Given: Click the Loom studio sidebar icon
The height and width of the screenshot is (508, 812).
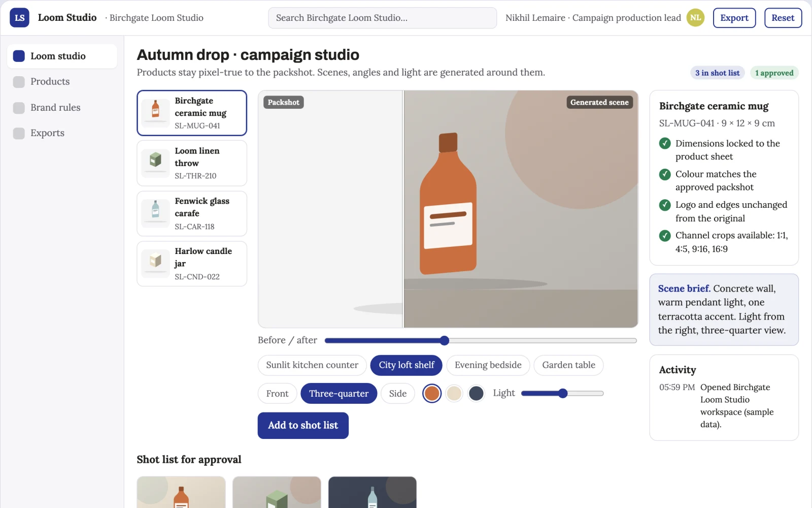Looking at the screenshot, I should 19,56.
